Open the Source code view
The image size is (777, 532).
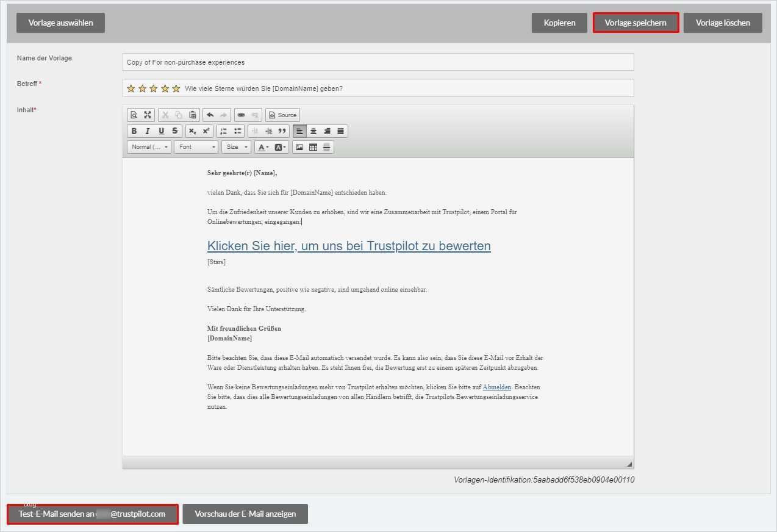(282, 115)
